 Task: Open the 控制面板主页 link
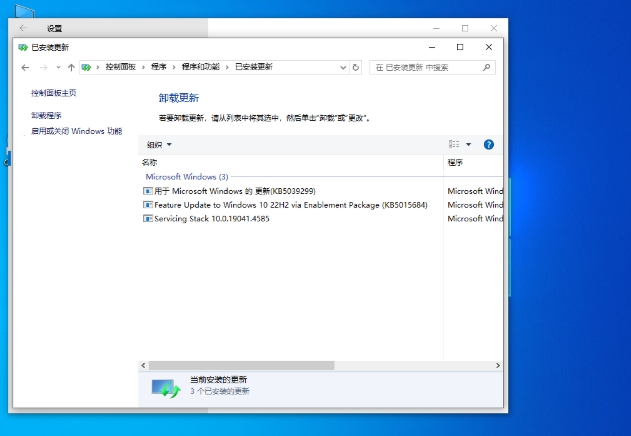coord(54,93)
